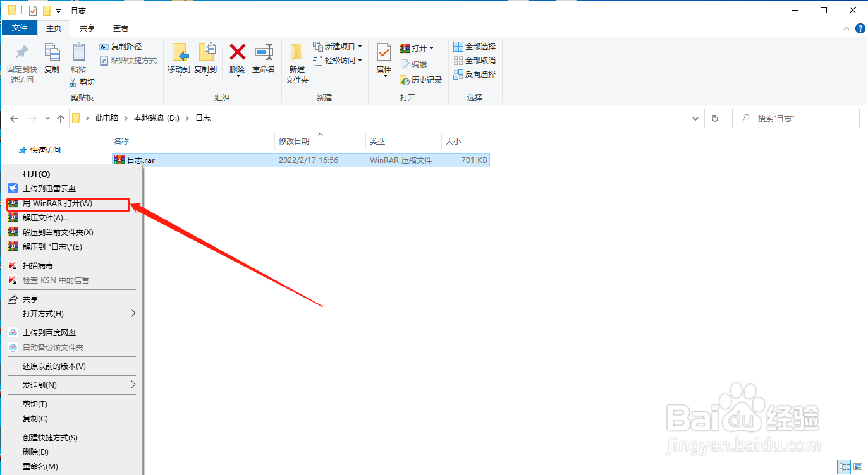Open the recent locations dropdown arrow
This screenshot has height=475, width=868.
[47, 119]
